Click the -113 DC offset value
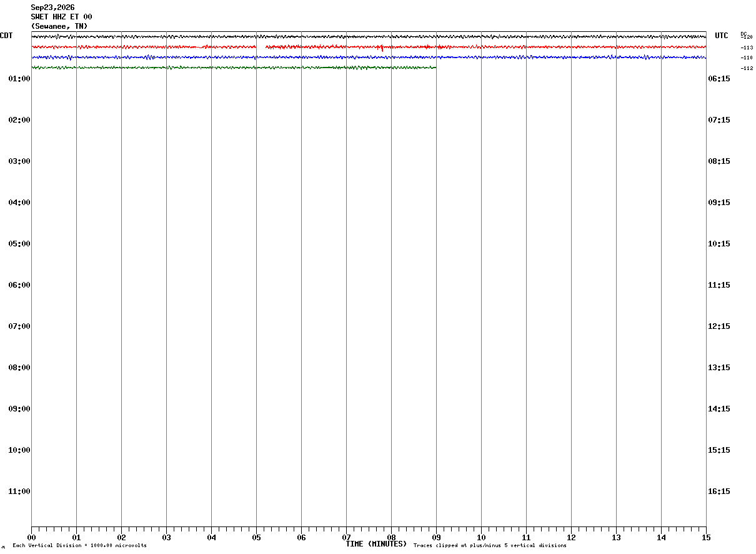The image size is (756, 554). point(747,48)
